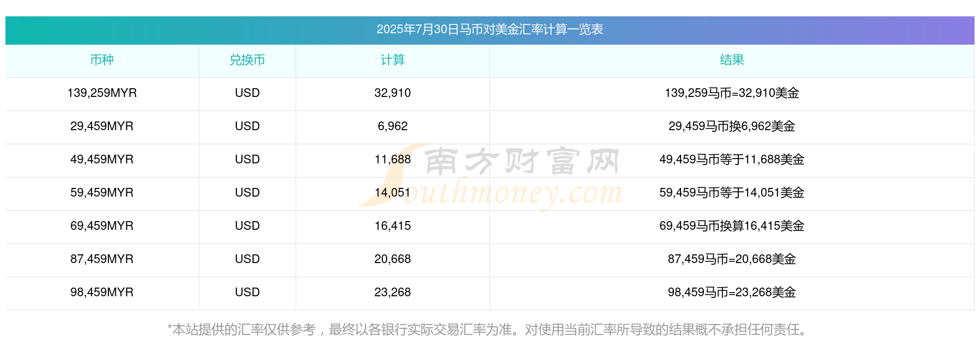Screen dimensions: 980x354
Task: Select the 139,259MYR cell
Action: tap(102, 93)
